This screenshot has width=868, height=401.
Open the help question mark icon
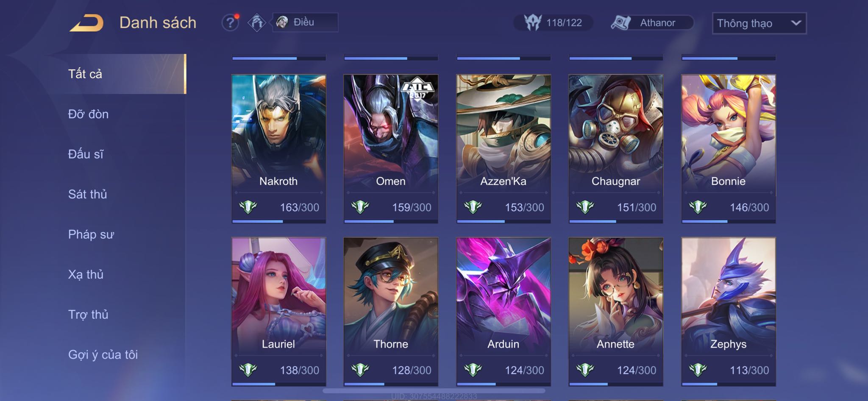coord(230,22)
